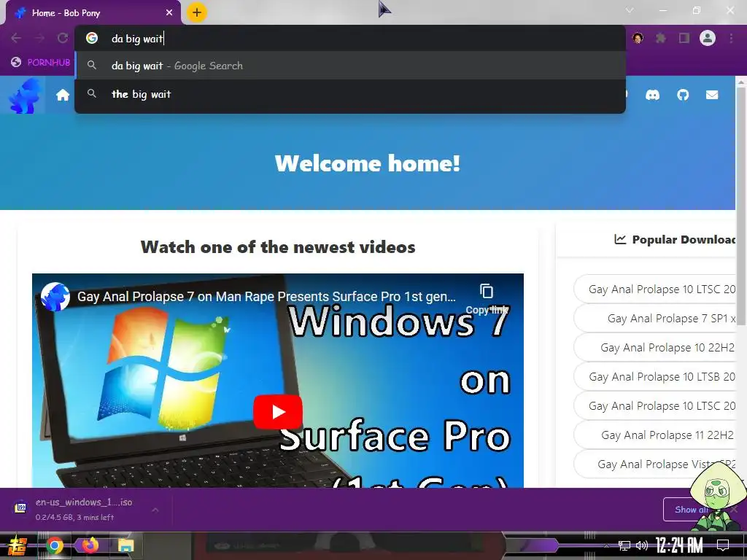Click the Windows 7 Surface Pro video thumbnail
747x560 pixels.
(278, 381)
